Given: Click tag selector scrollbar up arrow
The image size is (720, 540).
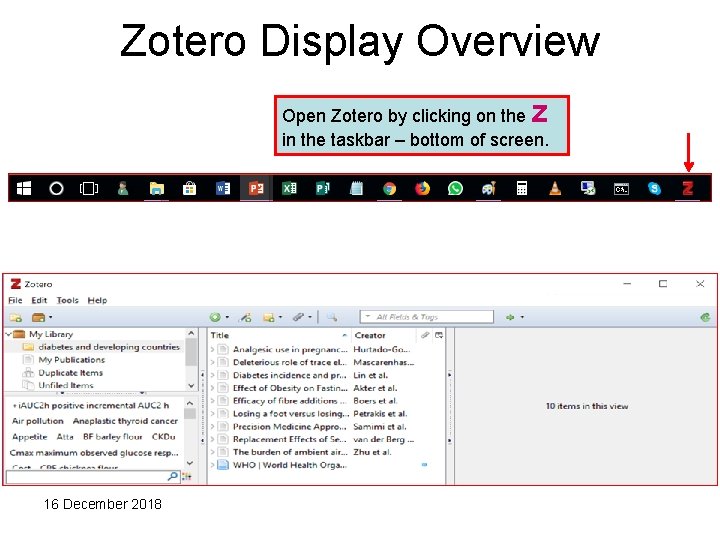Looking at the screenshot, I should [190, 403].
